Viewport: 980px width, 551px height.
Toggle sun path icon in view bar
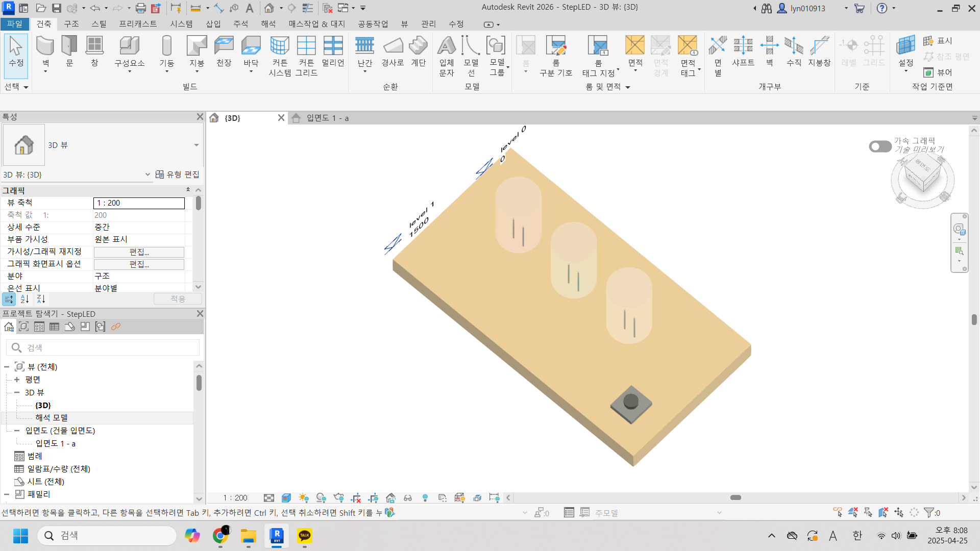pyautogui.click(x=304, y=498)
